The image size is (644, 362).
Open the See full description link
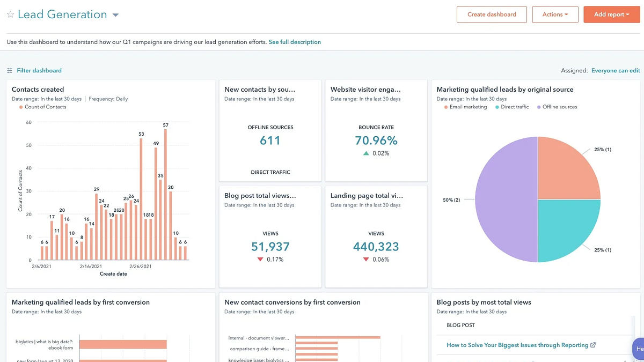(x=295, y=42)
